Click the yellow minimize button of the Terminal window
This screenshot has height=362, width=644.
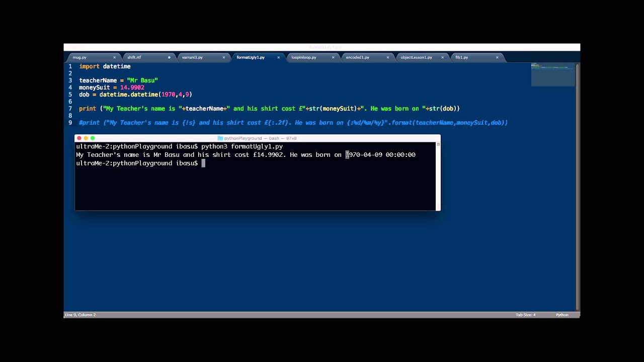tap(86, 138)
